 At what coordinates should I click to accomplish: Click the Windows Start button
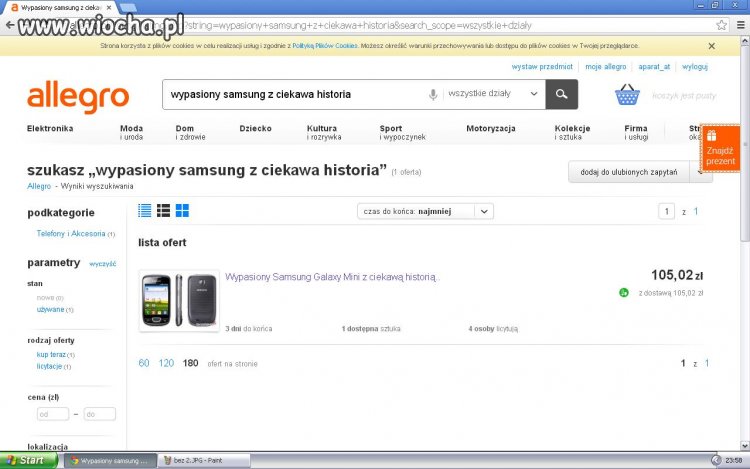(x=28, y=460)
